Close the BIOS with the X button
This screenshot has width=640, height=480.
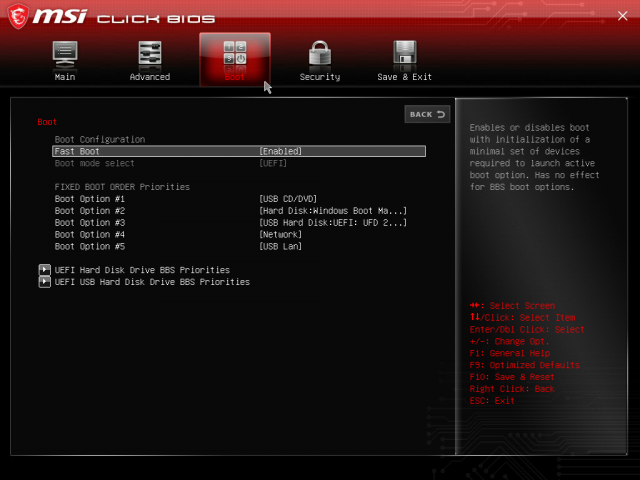pos(623,15)
